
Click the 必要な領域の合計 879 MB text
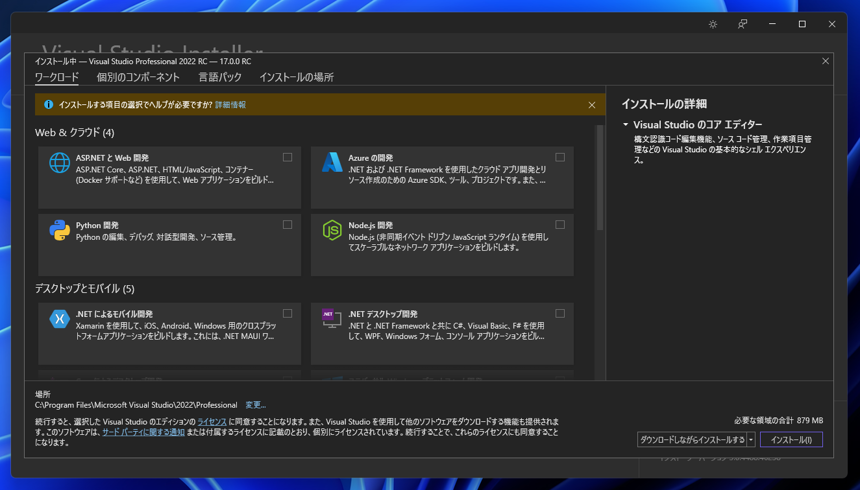point(779,420)
